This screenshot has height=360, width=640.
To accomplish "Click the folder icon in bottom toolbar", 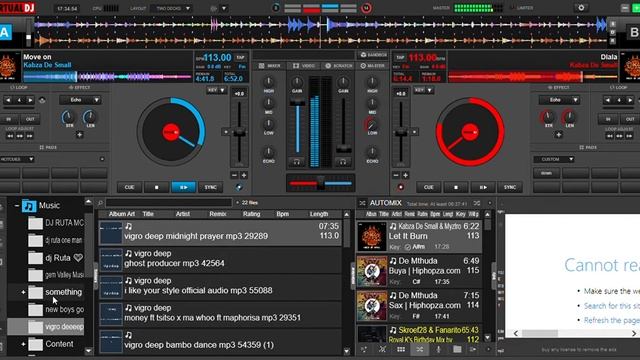I will 457,349.
